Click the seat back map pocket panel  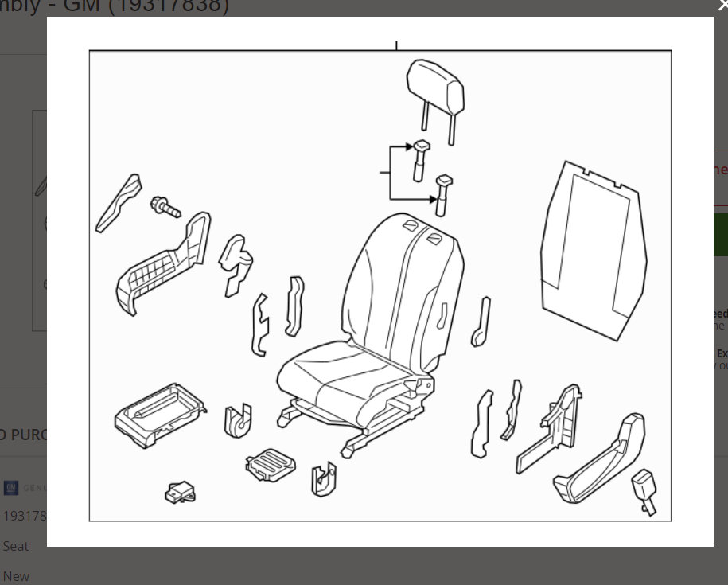[593, 247]
